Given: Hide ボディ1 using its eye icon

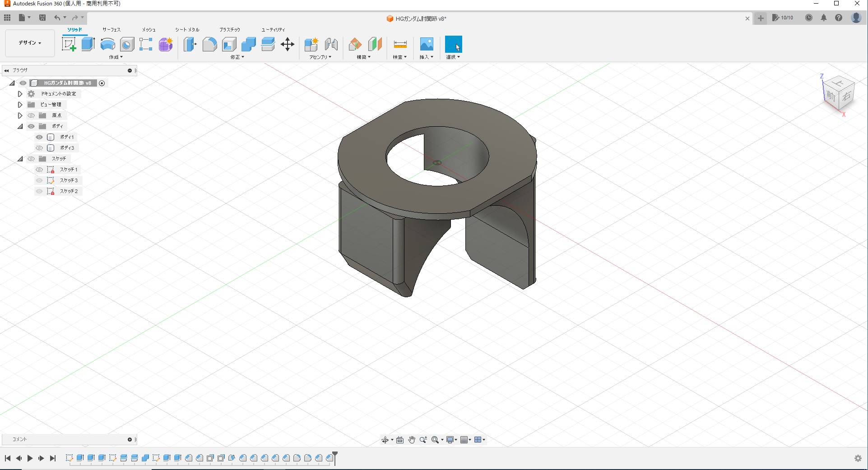Looking at the screenshot, I should 39,137.
